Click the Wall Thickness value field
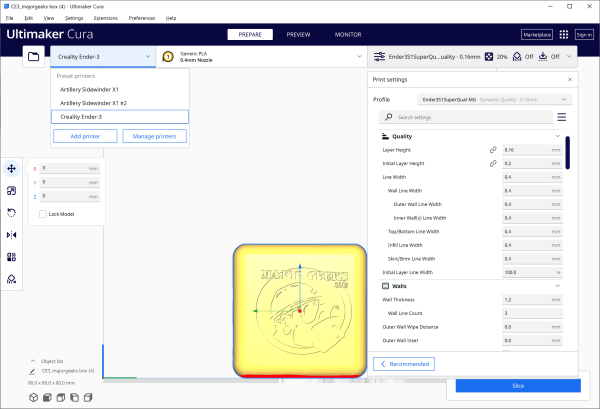600x409 pixels. 532,300
